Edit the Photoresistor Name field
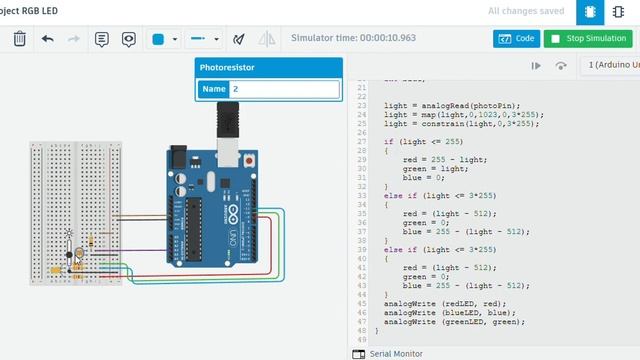640x360 pixels. click(x=284, y=89)
